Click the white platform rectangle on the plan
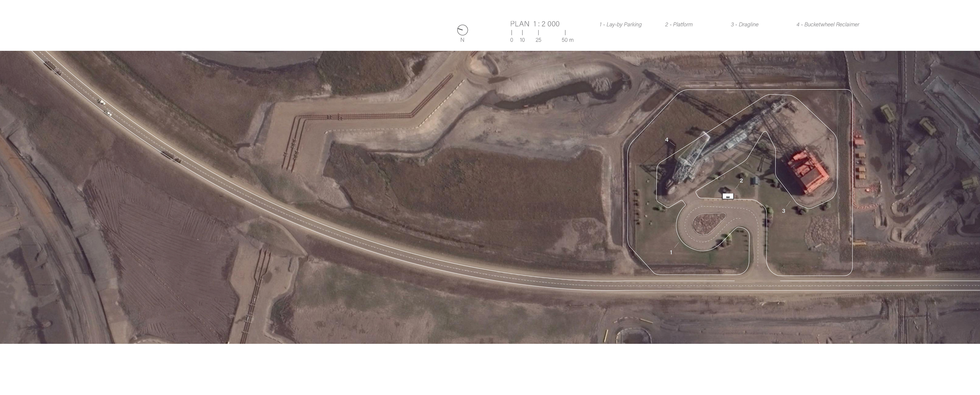The width and height of the screenshot is (980, 395). click(x=728, y=196)
